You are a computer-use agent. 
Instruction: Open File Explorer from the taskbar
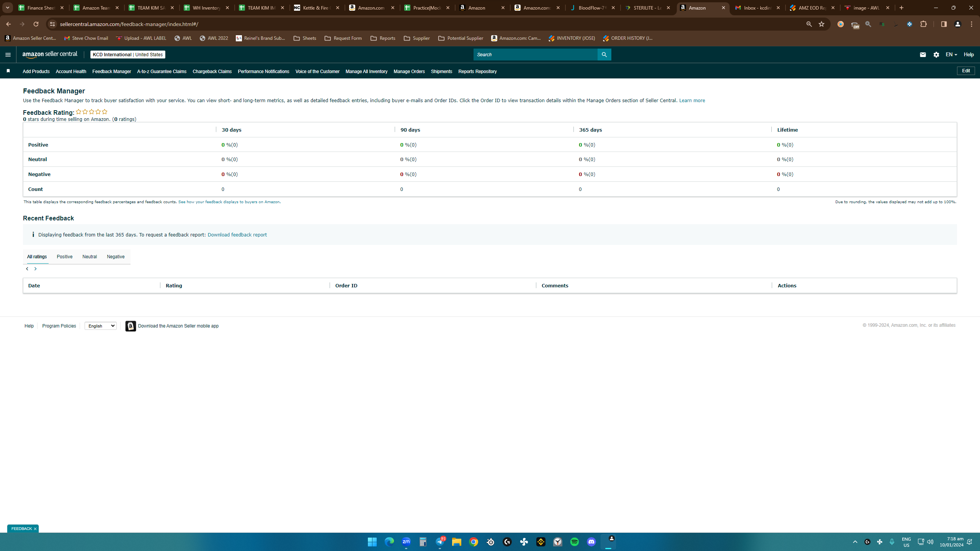(457, 542)
